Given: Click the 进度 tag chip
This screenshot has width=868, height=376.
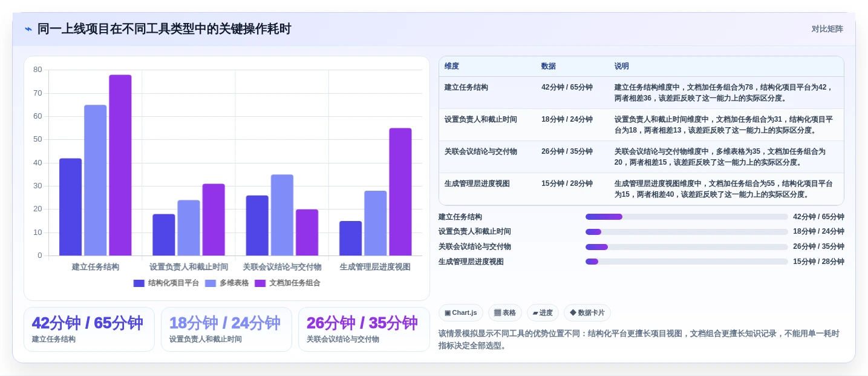Looking at the screenshot, I should pos(543,313).
